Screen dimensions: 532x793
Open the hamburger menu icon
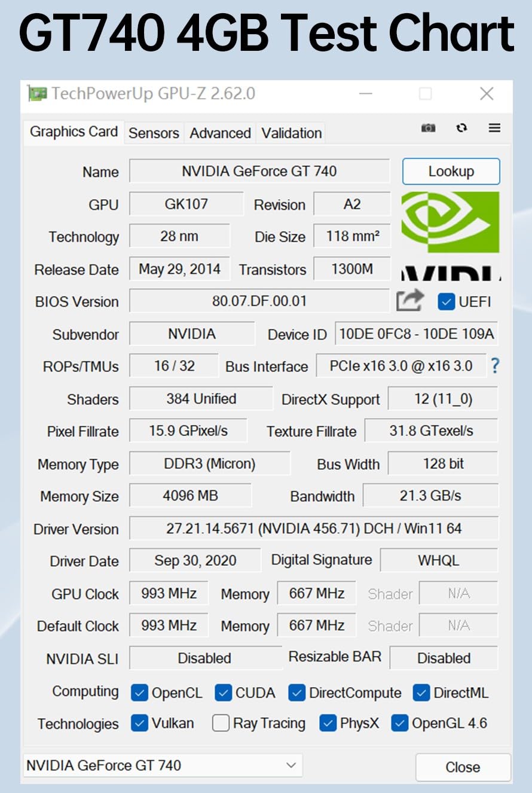click(x=494, y=128)
